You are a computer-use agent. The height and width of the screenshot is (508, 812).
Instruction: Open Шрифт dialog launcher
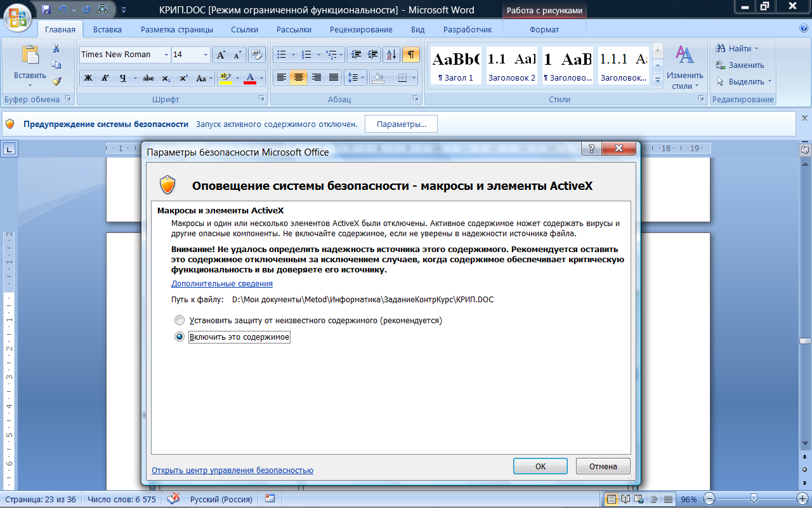(x=261, y=99)
